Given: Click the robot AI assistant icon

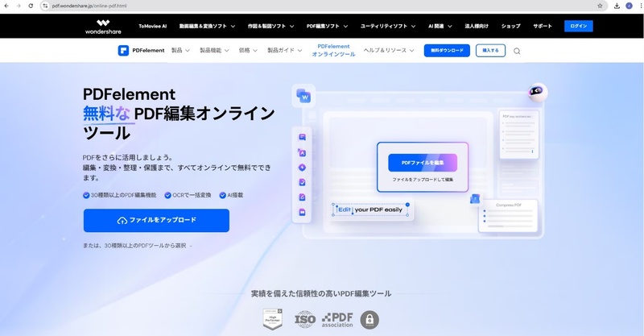Looking at the screenshot, I should pyautogui.click(x=537, y=92).
